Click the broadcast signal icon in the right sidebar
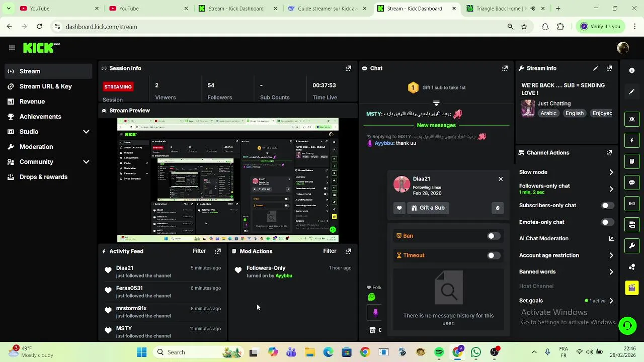Viewport: 644px width, 362px height. (x=632, y=204)
